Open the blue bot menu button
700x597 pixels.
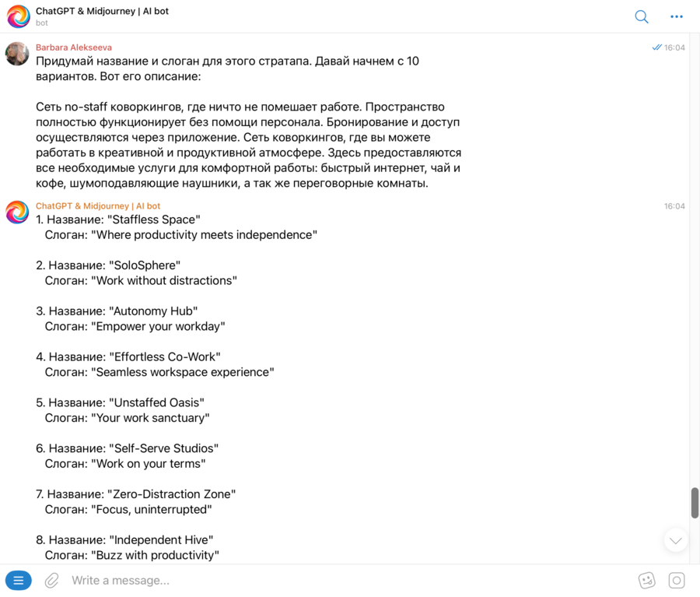[19, 581]
